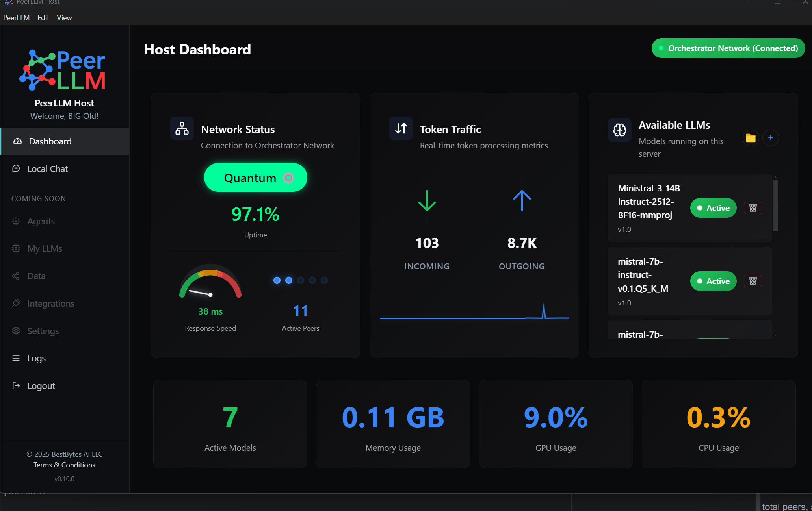Click the plus icon to add LLM

click(770, 138)
